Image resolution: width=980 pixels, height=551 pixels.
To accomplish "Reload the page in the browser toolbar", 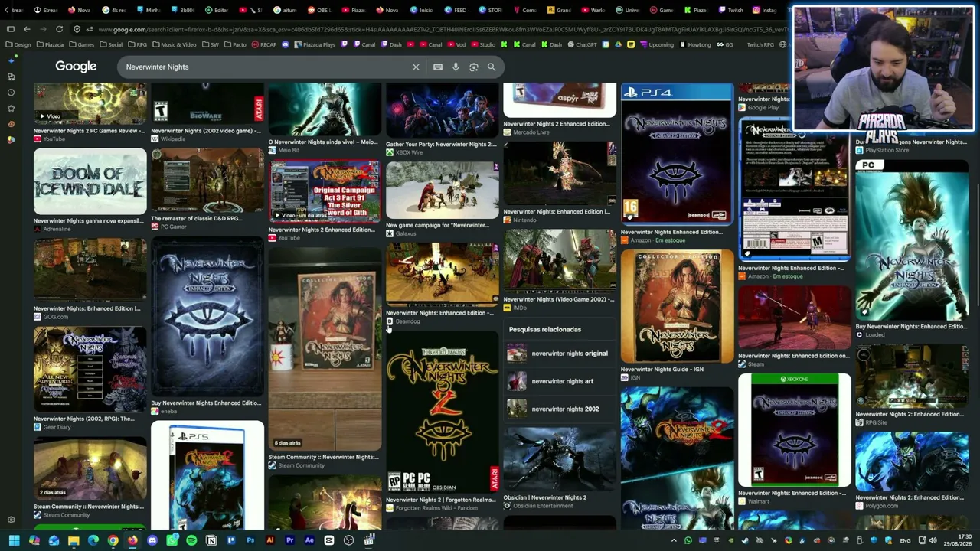I will point(59,29).
